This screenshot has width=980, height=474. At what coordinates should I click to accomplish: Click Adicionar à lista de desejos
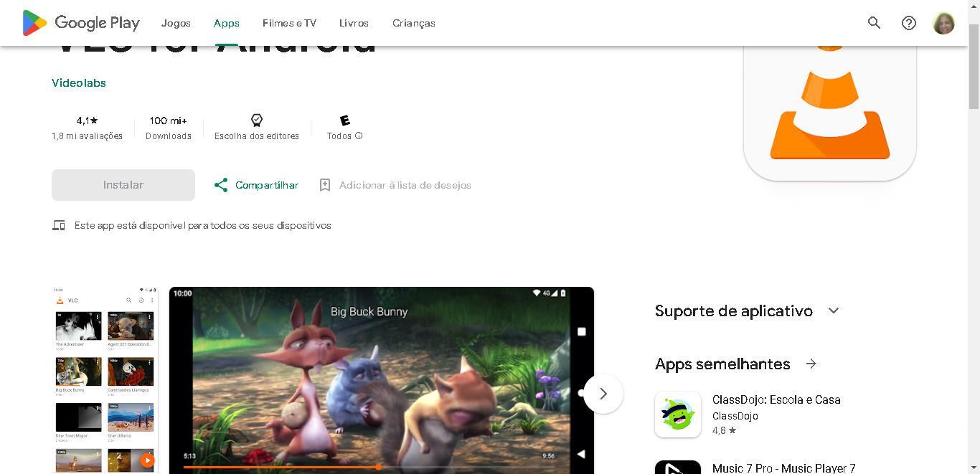coord(405,185)
